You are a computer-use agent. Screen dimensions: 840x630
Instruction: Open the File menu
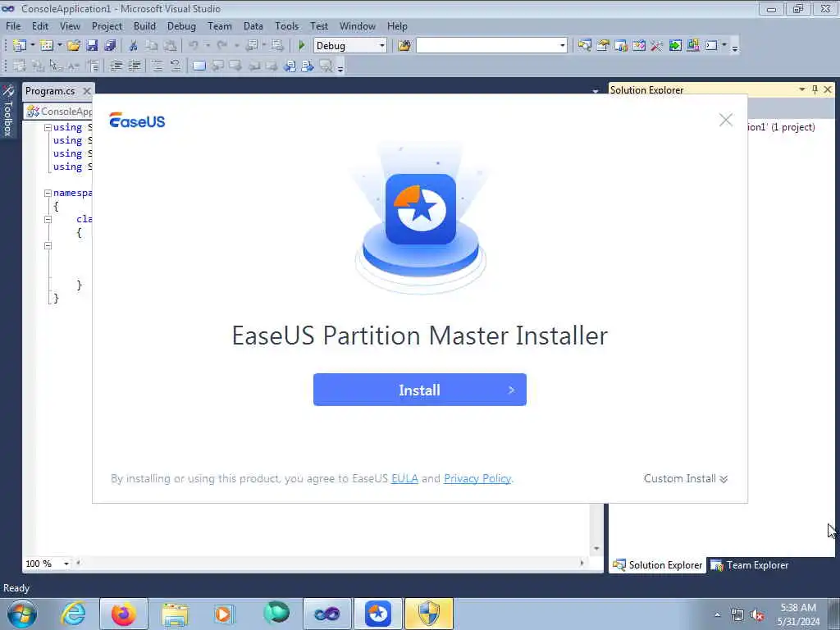[x=13, y=25]
